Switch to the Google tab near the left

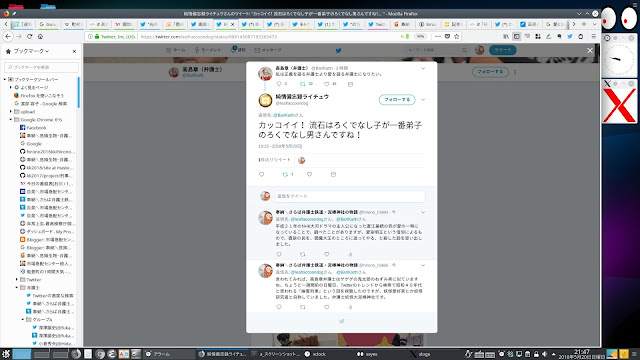[x=48, y=24]
